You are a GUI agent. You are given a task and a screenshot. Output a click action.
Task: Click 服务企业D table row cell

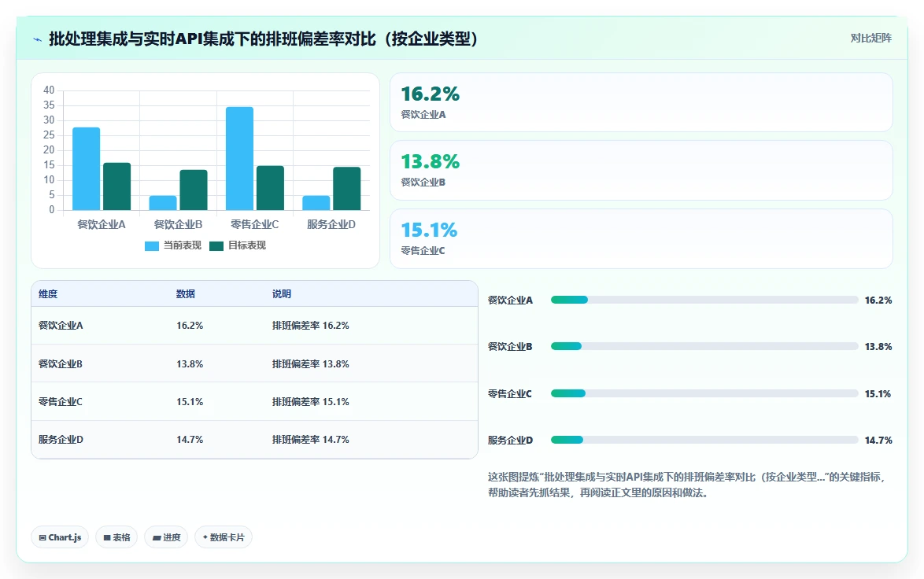pyautogui.click(x=61, y=440)
